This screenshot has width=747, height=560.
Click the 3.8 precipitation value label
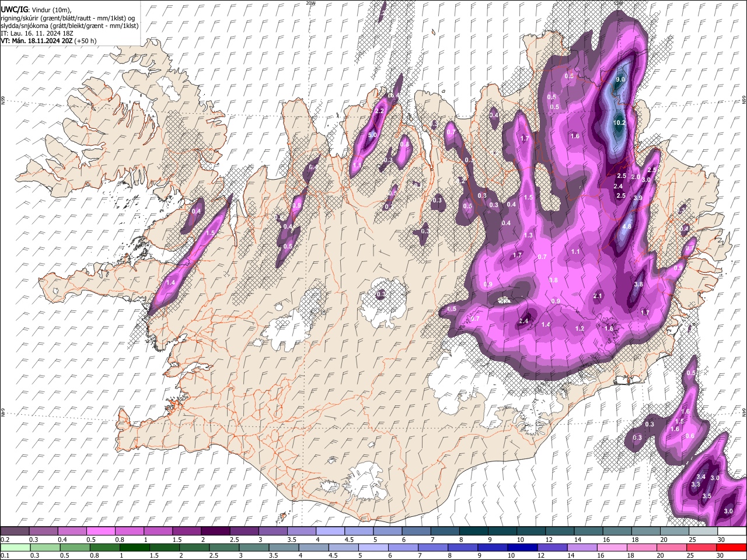pos(638,285)
